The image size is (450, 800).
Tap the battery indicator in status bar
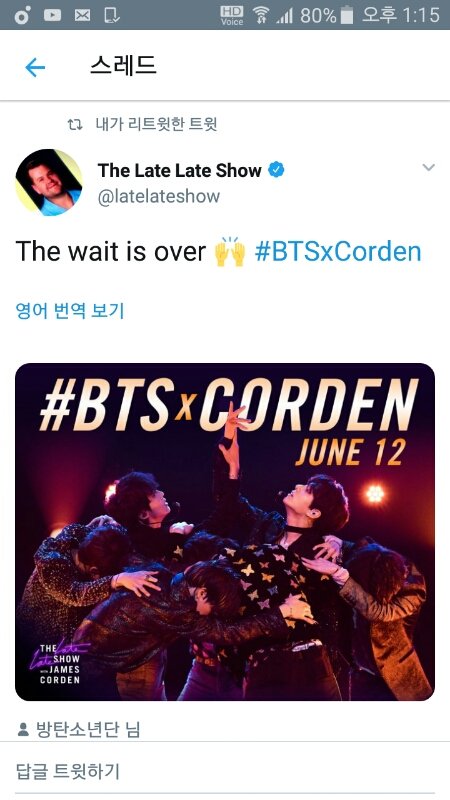point(347,16)
